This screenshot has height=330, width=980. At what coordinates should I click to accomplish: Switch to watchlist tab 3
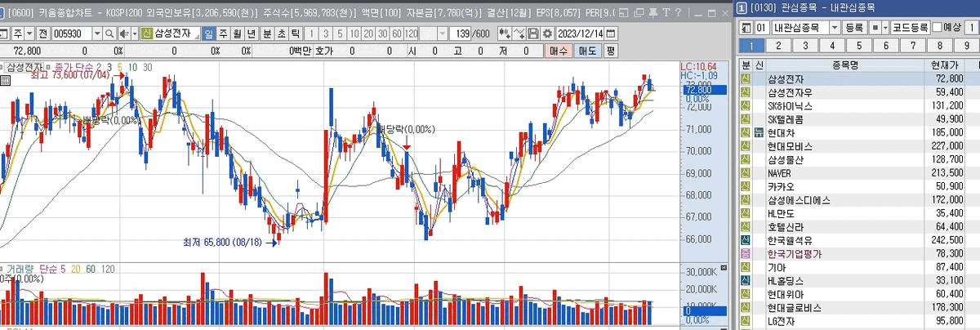click(x=804, y=46)
